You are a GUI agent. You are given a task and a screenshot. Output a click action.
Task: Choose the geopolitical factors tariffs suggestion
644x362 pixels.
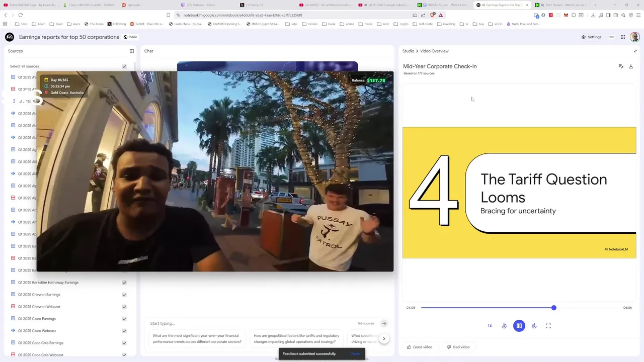296,338
